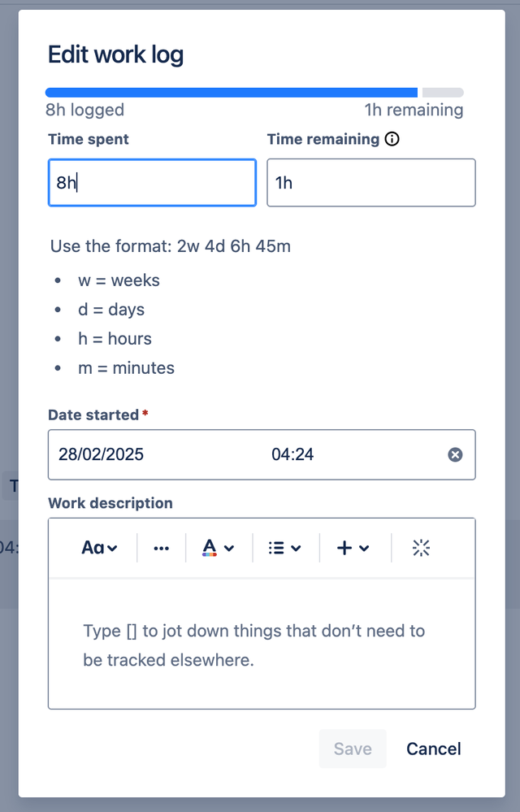
Task: Click the logged time progress bar
Action: click(232, 92)
